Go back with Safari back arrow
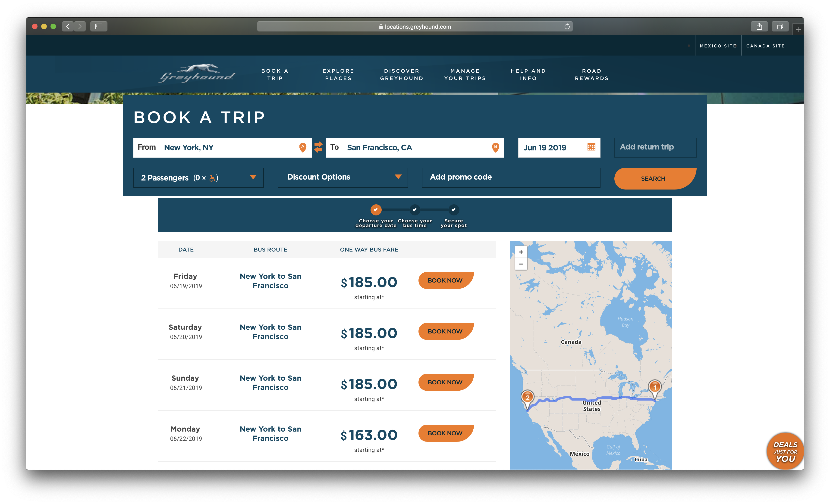The image size is (830, 504). [68, 26]
